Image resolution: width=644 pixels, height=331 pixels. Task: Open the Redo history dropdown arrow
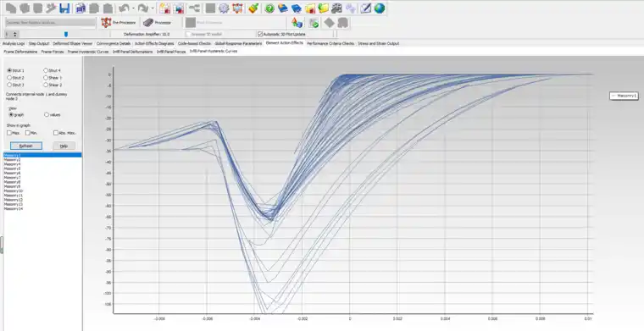[153, 8]
